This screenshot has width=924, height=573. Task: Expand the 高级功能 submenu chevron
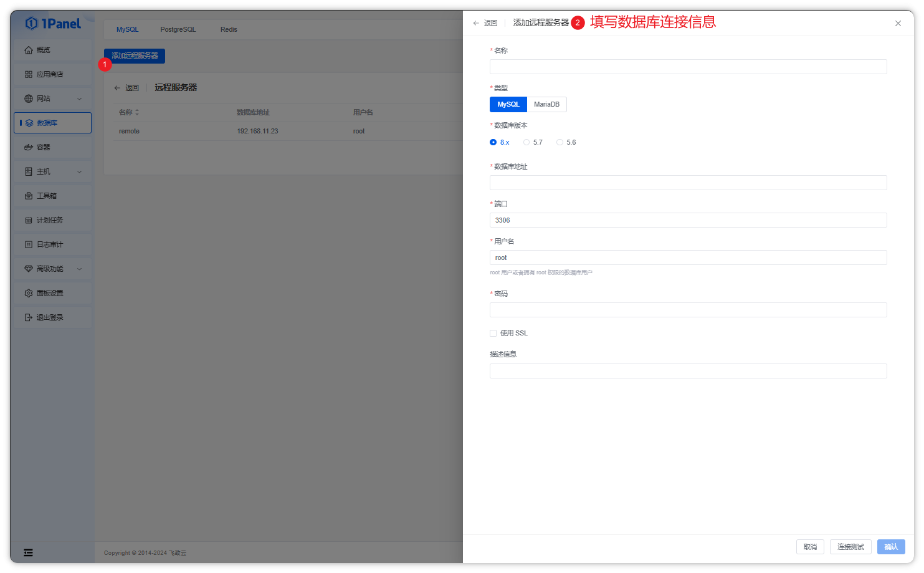pyautogui.click(x=80, y=269)
